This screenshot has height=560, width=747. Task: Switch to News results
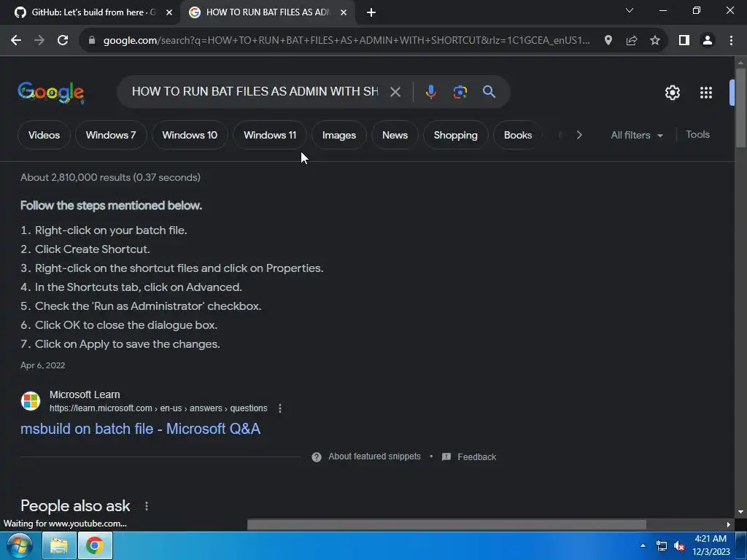pos(395,135)
